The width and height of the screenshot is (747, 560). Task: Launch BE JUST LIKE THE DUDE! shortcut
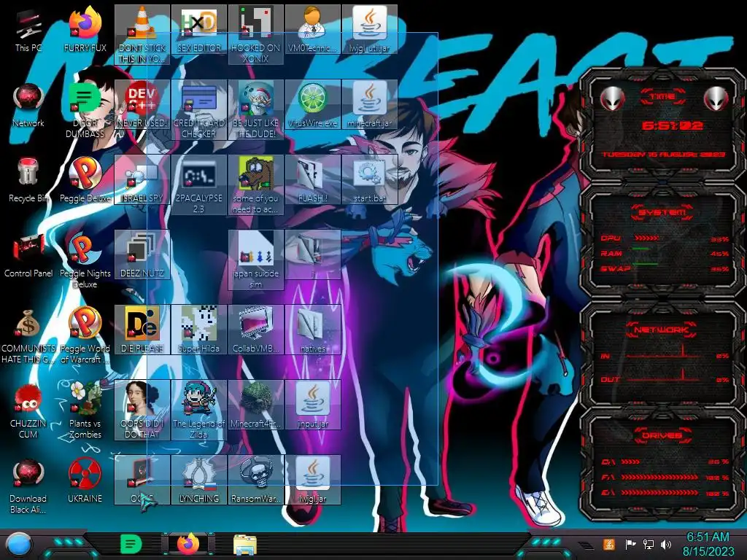[256, 109]
